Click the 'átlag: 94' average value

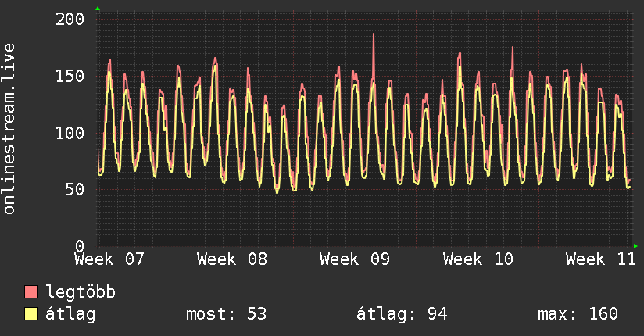[x=402, y=314]
